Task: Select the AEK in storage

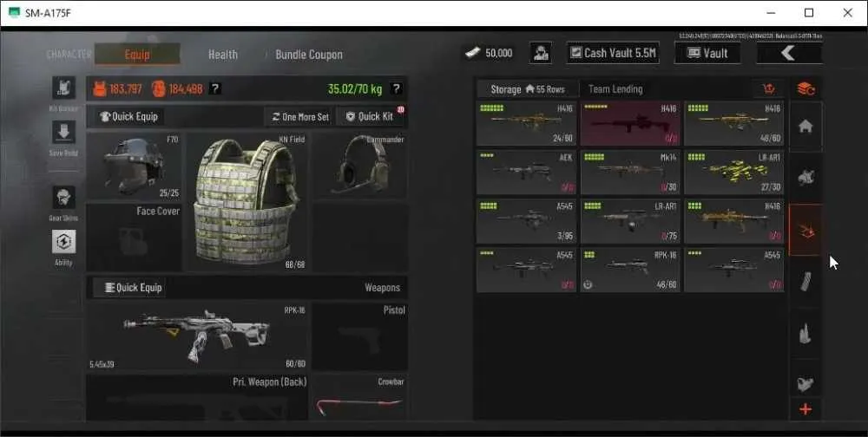Action: pos(527,173)
